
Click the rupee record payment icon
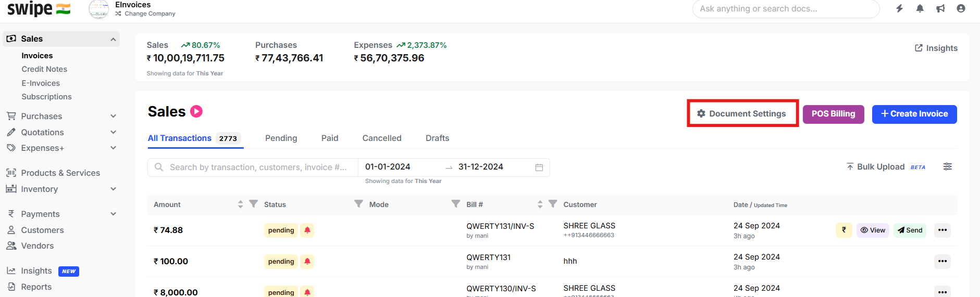click(x=843, y=230)
